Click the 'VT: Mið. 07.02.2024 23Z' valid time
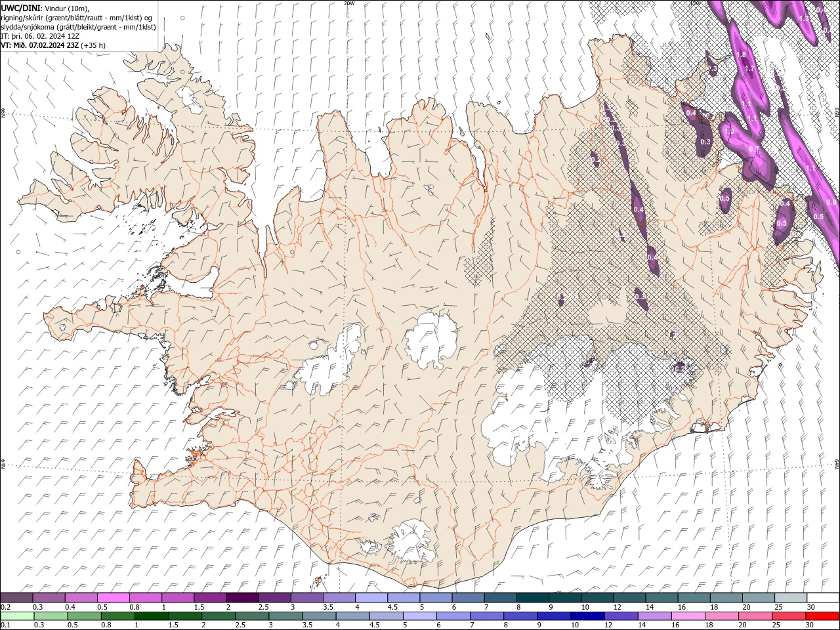Viewport: 840px width, 630px height. [39, 45]
